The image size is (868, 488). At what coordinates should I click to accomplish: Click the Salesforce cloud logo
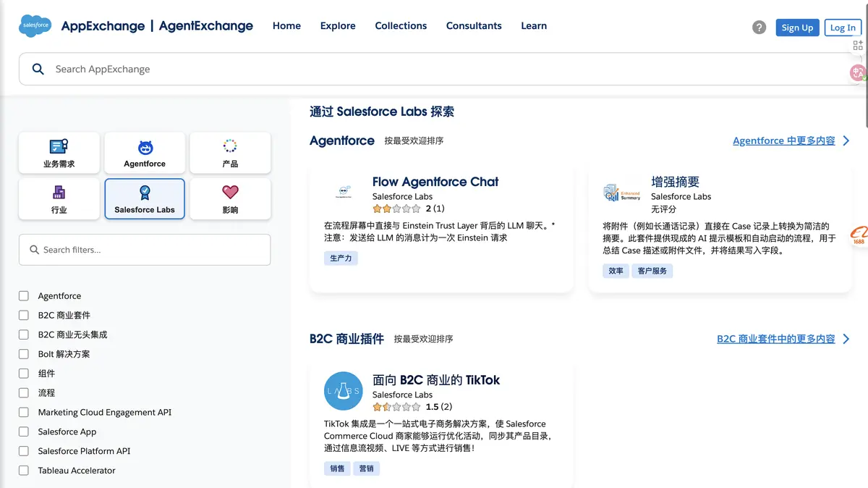[x=35, y=26]
